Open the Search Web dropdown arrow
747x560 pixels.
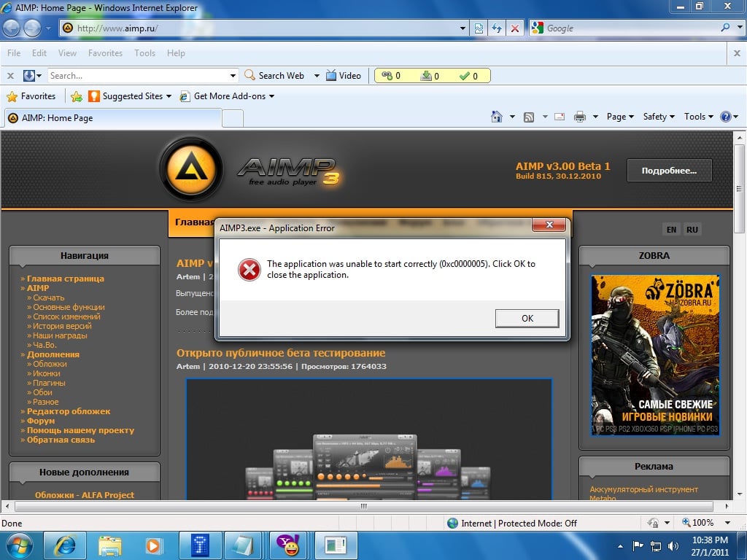coord(317,75)
